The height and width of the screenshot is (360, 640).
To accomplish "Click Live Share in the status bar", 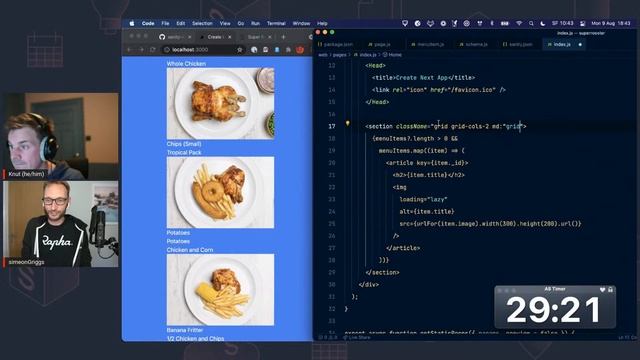I will coord(357,338).
